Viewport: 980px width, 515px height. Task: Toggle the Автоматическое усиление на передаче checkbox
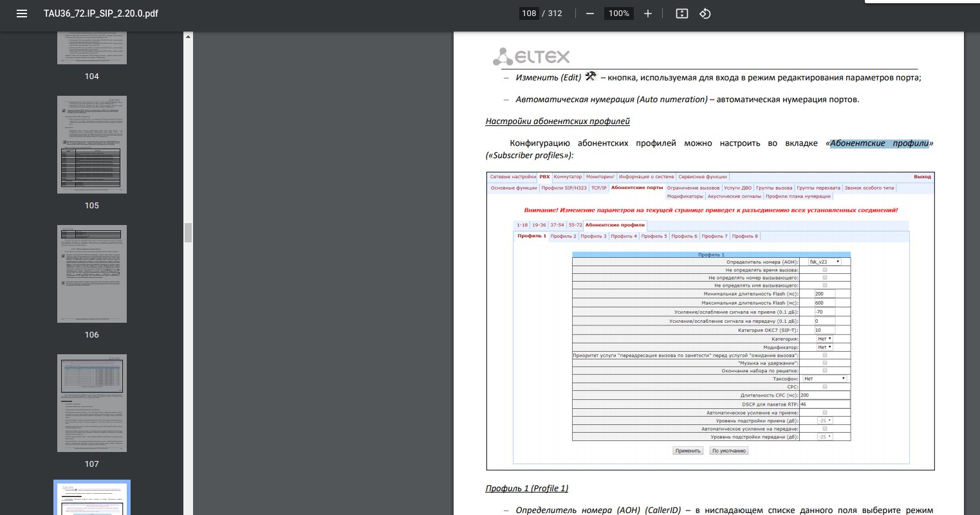(825, 428)
